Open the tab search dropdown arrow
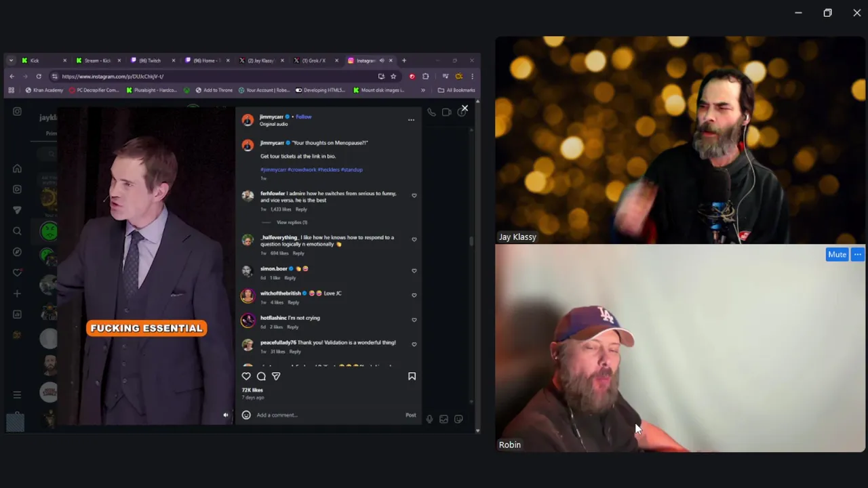The height and width of the screenshot is (488, 868). pyautogui.click(x=11, y=60)
